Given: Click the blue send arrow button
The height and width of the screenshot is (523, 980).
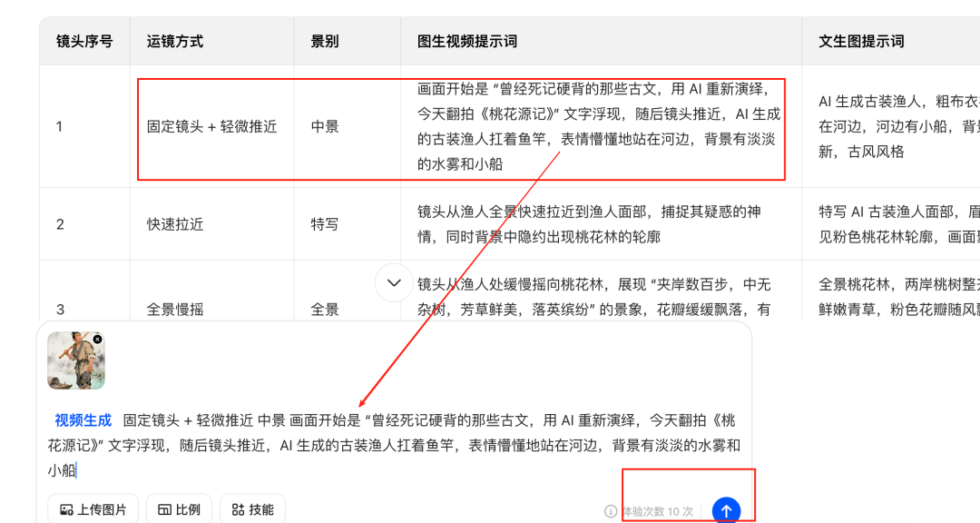Looking at the screenshot, I should click(x=726, y=510).
